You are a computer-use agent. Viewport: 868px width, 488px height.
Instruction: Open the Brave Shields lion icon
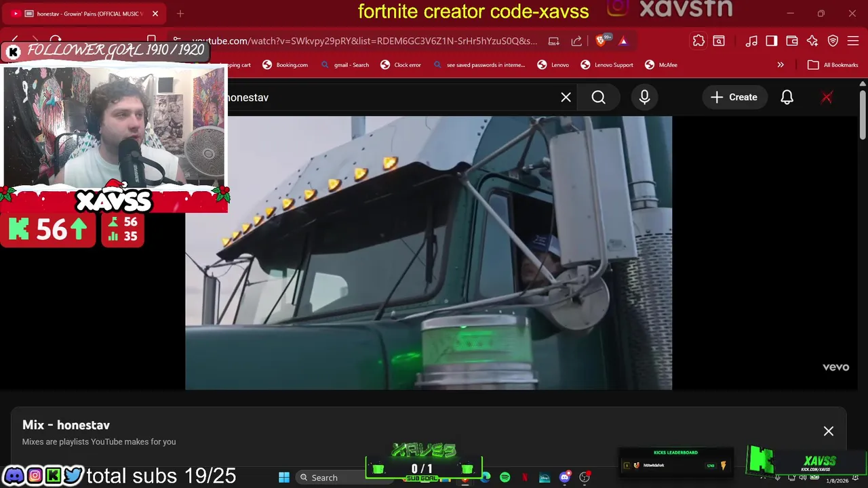pos(601,41)
